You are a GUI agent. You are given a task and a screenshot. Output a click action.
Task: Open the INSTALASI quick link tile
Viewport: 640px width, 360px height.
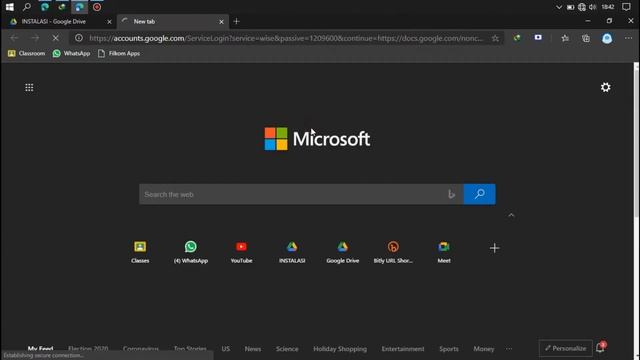point(292,252)
